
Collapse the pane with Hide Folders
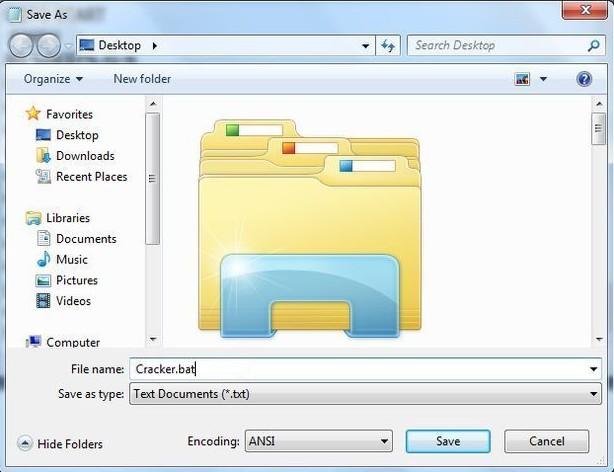click(61, 444)
